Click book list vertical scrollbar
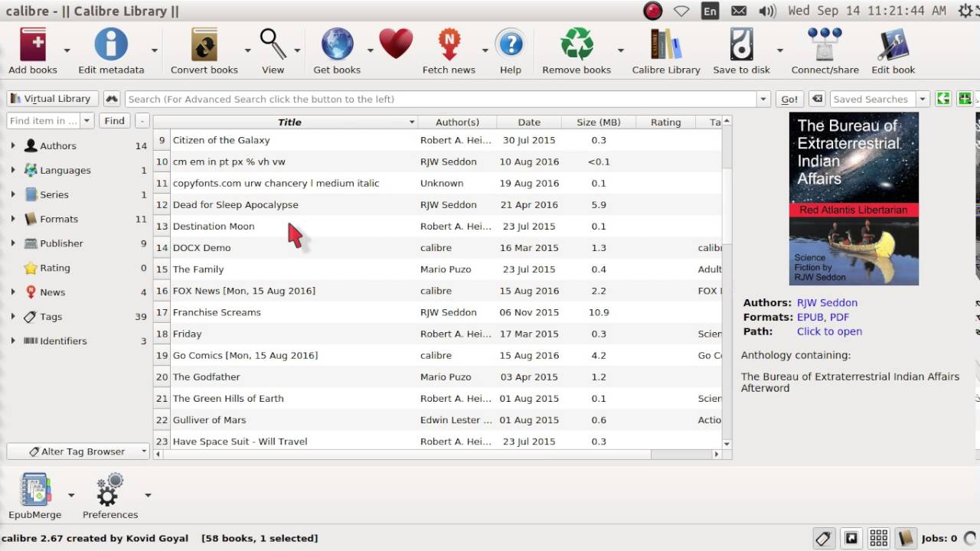980x551 pixels. (x=727, y=207)
